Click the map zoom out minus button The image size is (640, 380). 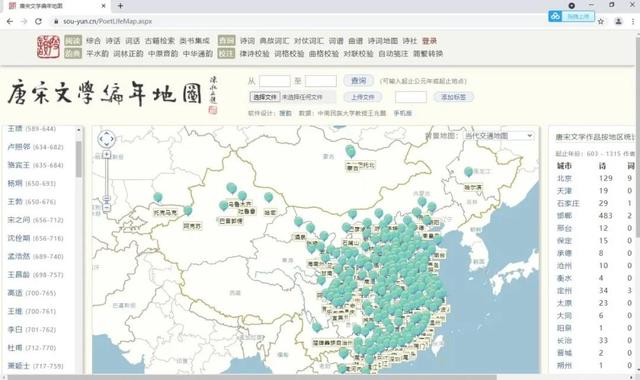pyautogui.click(x=107, y=208)
